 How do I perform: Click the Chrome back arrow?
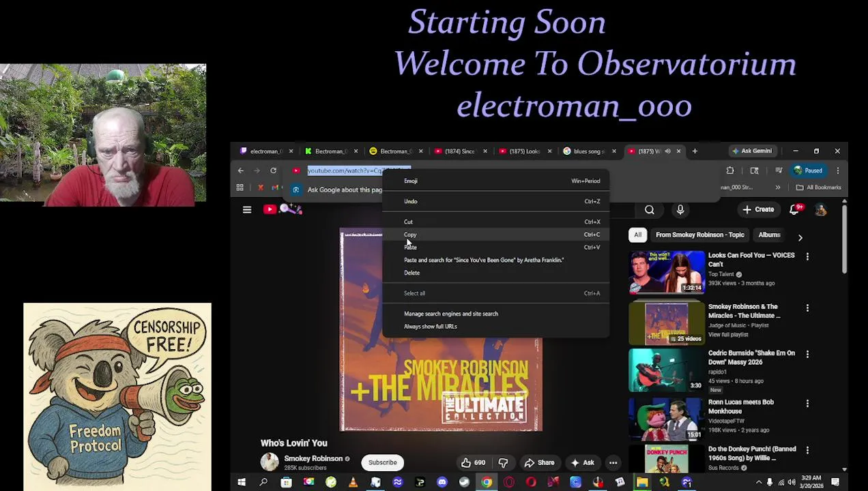tap(240, 170)
